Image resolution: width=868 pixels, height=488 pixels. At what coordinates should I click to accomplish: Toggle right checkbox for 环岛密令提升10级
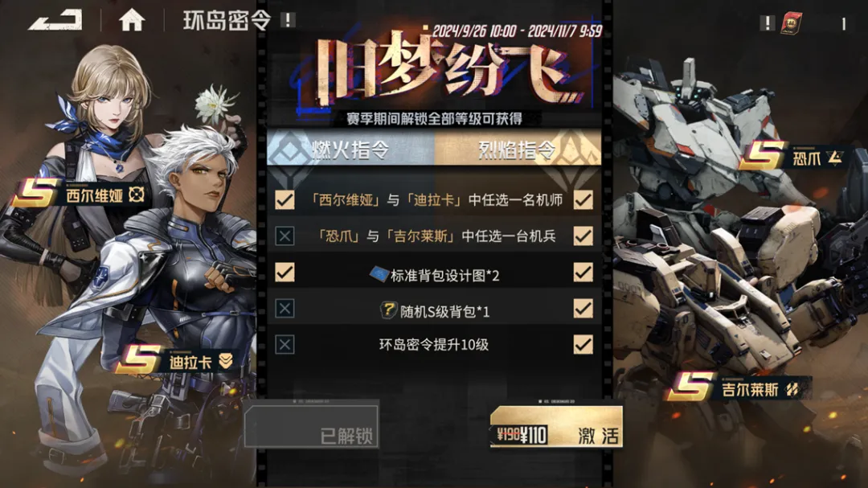click(583, 344)
